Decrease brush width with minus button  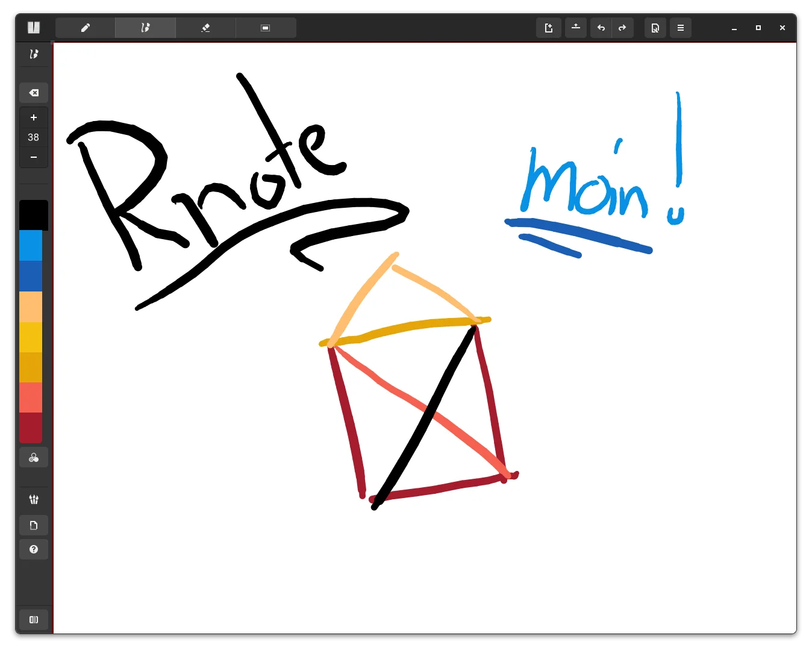pyautogui.click(x=34, y=157)
